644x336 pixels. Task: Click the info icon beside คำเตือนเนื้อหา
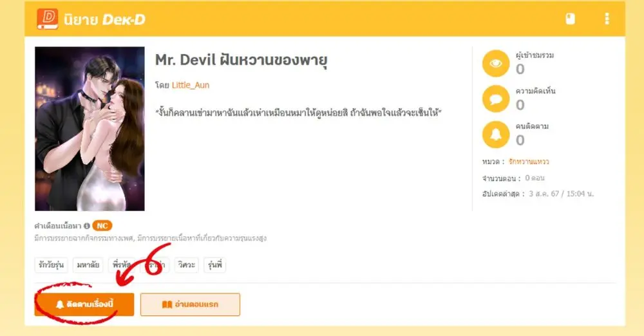(x=87, y=226)
